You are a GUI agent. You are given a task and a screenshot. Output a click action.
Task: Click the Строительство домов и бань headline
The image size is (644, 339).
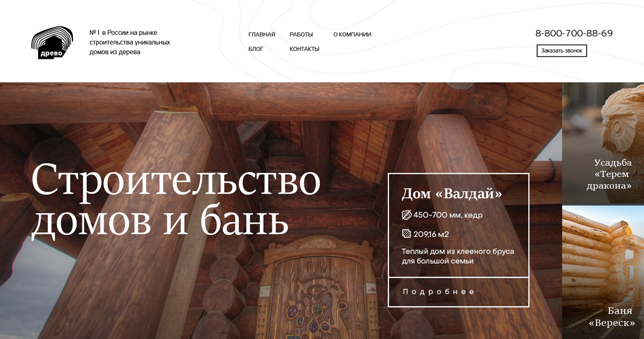(175, 199)
